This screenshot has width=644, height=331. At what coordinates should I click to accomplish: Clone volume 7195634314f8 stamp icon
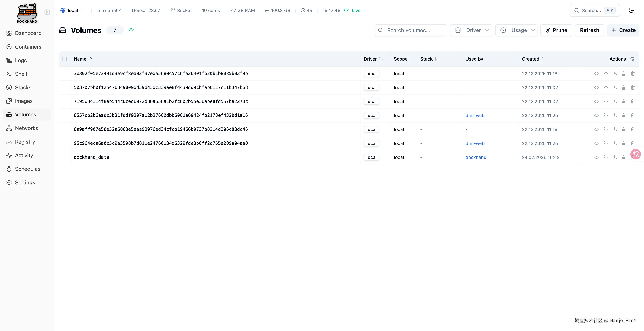pyautogui.click(x=623, y=101)
